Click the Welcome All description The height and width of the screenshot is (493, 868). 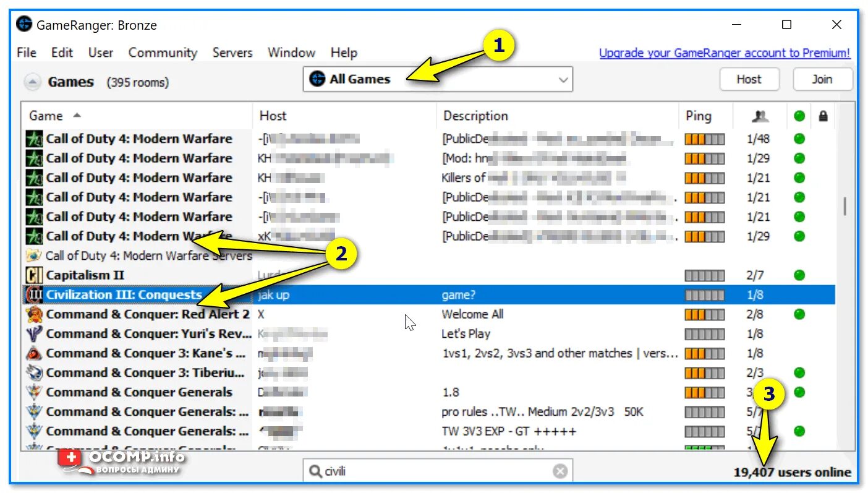(x=472, y=314)
